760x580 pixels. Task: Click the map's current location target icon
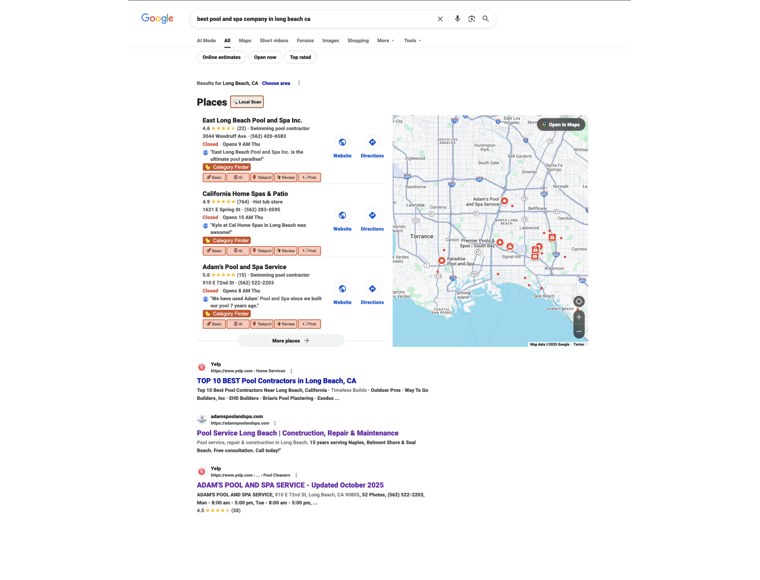click(x=579, y=301)
